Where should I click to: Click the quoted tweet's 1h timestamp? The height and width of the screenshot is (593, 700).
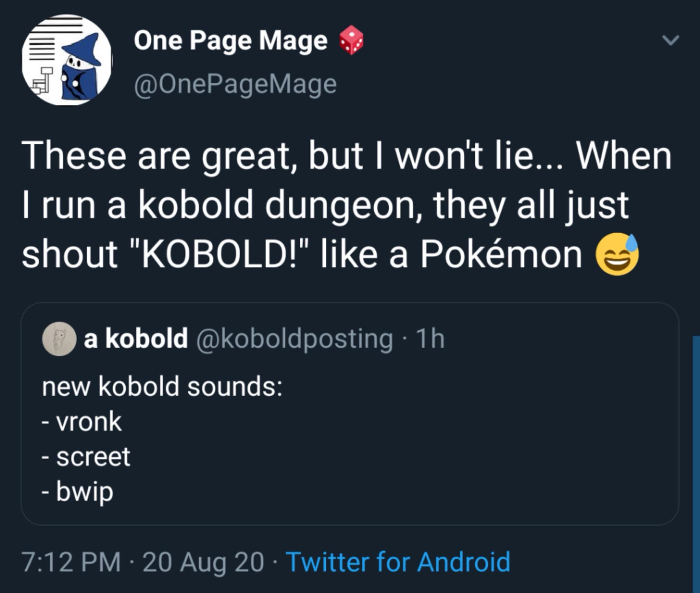pyautogui.click(x=432, y=339)
